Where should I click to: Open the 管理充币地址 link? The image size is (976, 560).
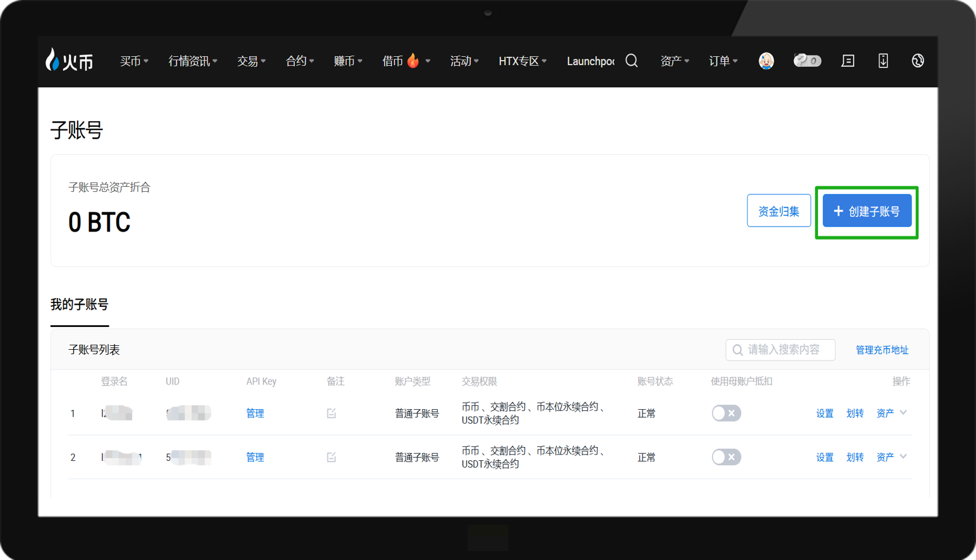(x=882, y=350)
